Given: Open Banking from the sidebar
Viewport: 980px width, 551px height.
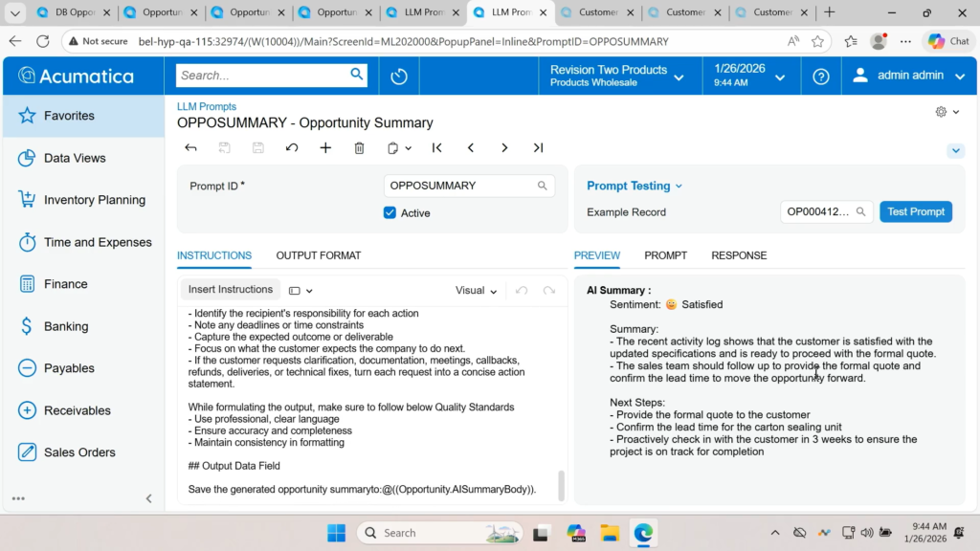Looking at the screenshot, I should click(x=66, y=326).
